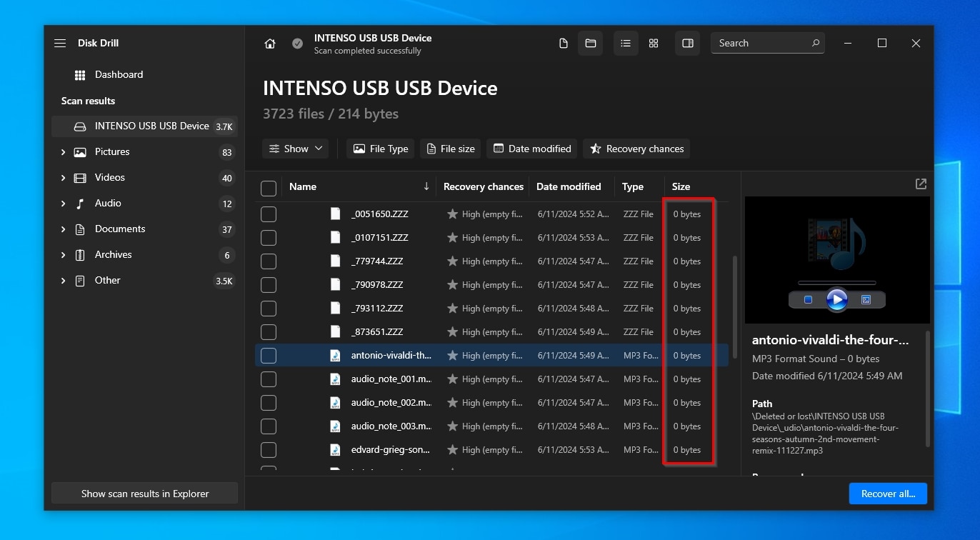Check the box for antonio-vivaldi MP3
This screenshot has width=980, height=540.
[x=269, y=356]
